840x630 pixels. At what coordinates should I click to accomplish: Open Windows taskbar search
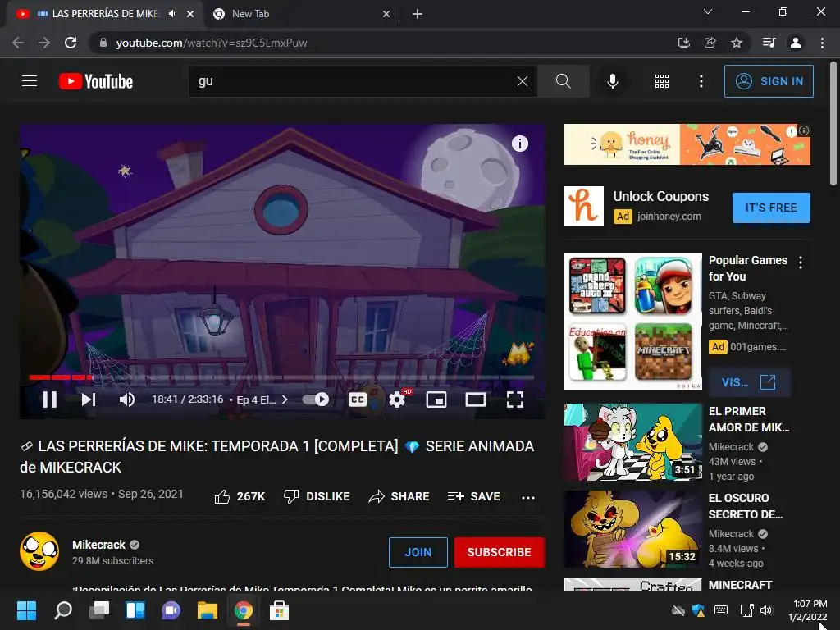pyautogui.click(x=63, y=610)
